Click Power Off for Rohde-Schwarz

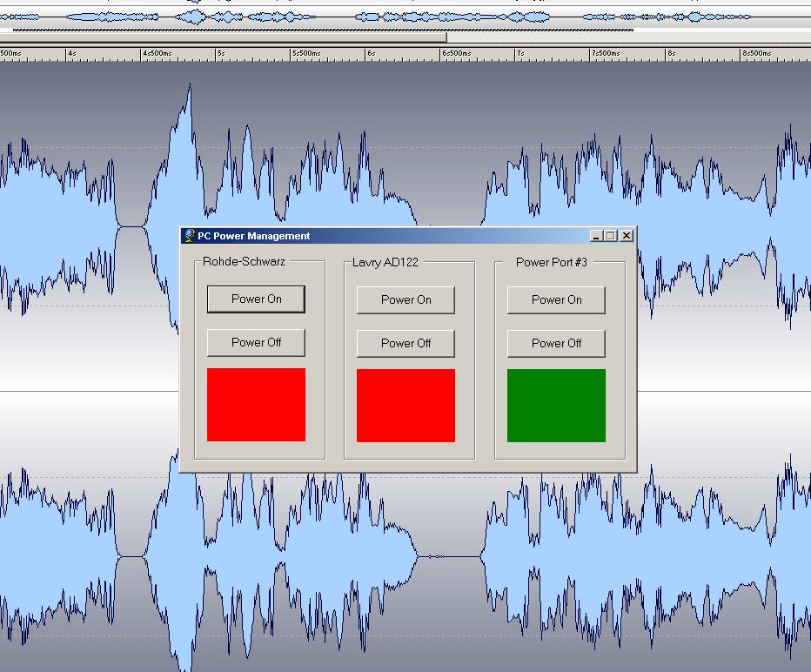pyautogui.click(x=256, y=342)
